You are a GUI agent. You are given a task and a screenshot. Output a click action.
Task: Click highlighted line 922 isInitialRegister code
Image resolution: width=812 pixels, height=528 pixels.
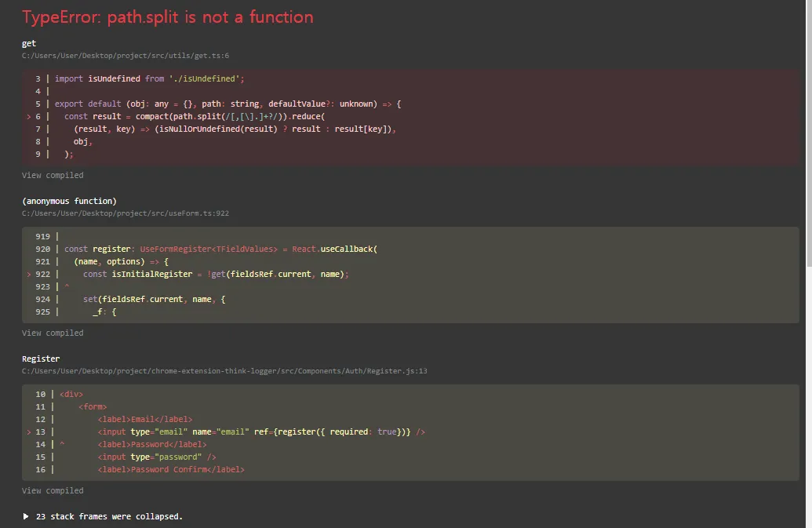pos(215,274)
